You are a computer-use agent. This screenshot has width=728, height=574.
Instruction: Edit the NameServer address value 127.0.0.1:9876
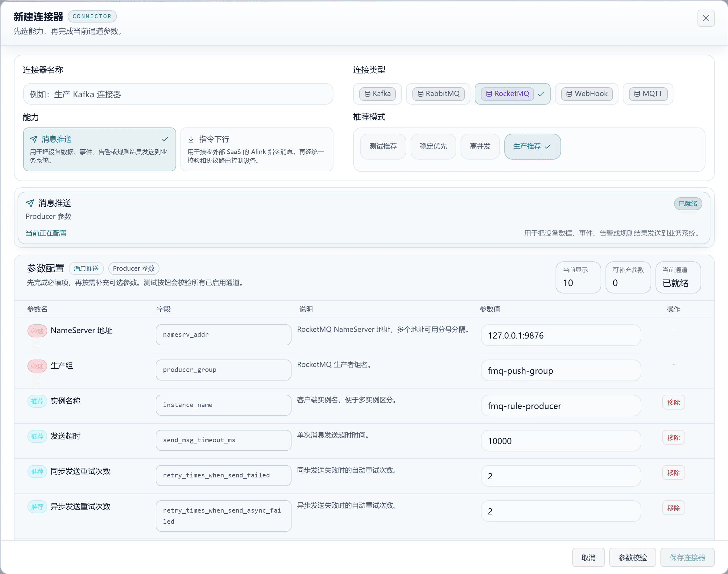click(x=561, y=335)
